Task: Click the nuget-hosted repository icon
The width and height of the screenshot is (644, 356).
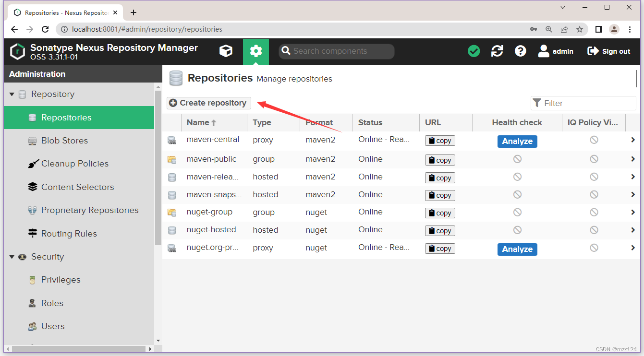Action: pyautogui.click(x=171, y=230)
